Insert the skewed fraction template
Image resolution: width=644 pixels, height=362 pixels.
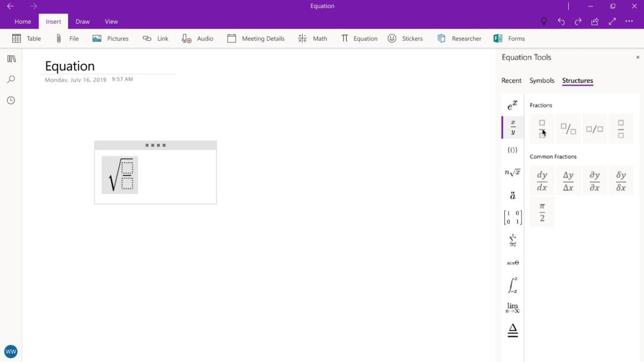(x=568, y=128)
